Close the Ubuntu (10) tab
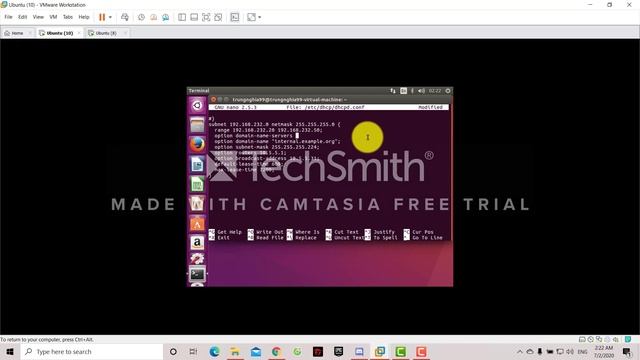This screenshot has width=640, height=360. pos(79,33)
